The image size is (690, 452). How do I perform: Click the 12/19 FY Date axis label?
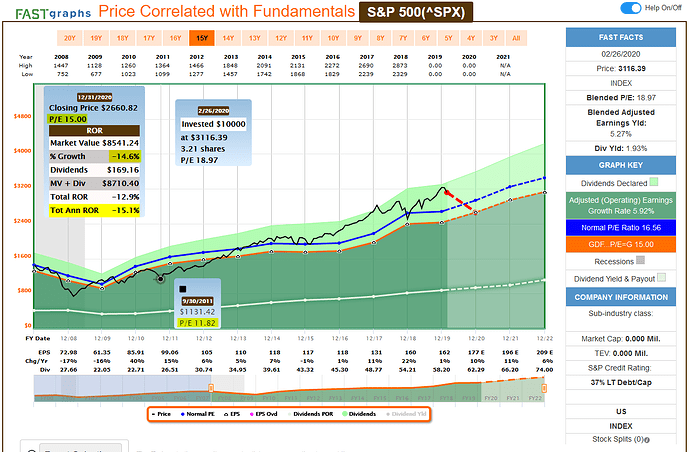coord(441,338)
